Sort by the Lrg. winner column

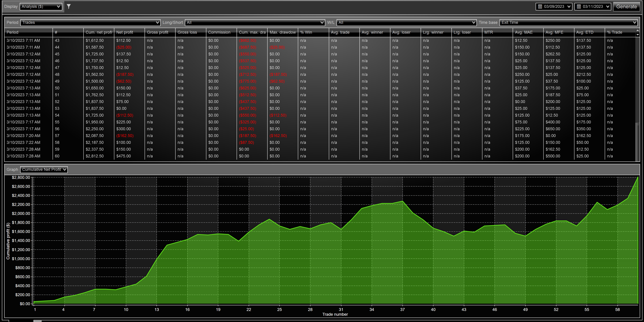coord(436,32)
